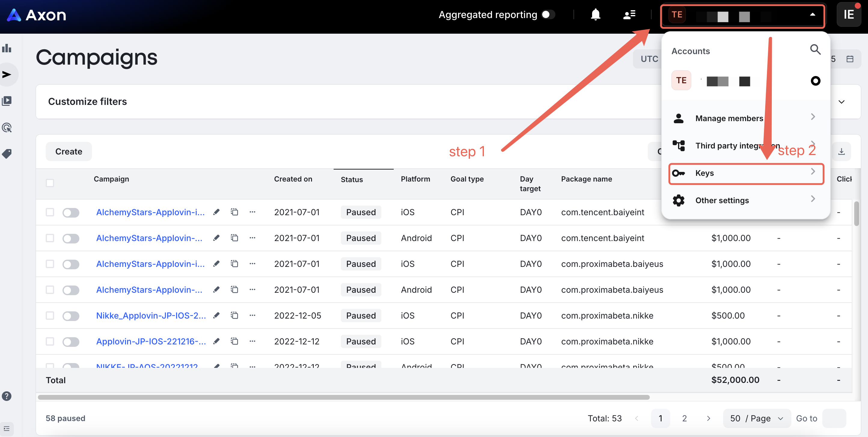Click the help question mark icon

coord(7,396)
